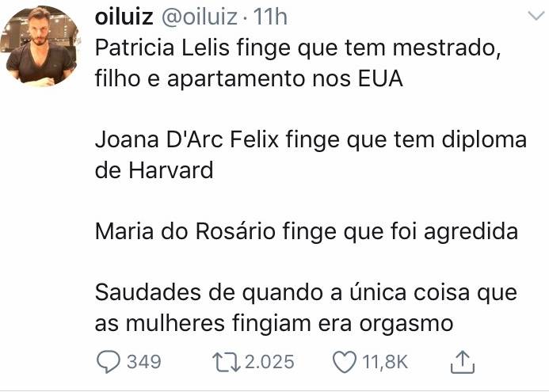Viewport: 549px width, 392px height.
Task: Click the @oiluiz handle
Action: [199, 17]
